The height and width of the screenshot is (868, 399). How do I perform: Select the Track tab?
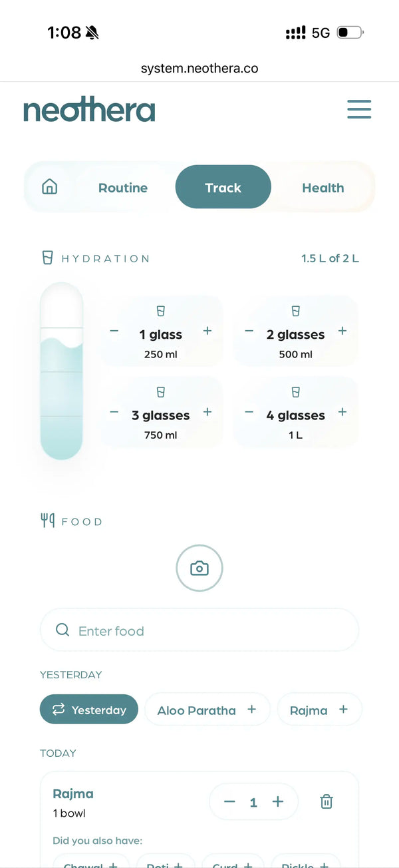[x=223, y=187]
